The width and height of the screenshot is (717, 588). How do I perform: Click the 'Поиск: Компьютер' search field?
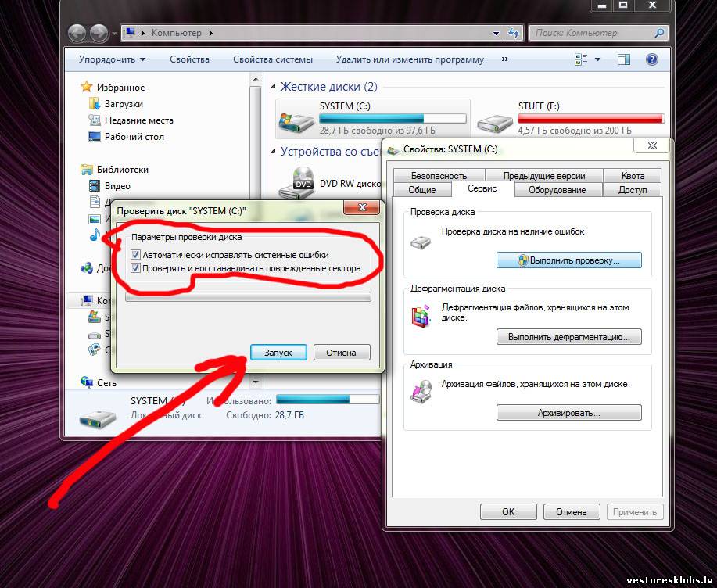(591, 33)
